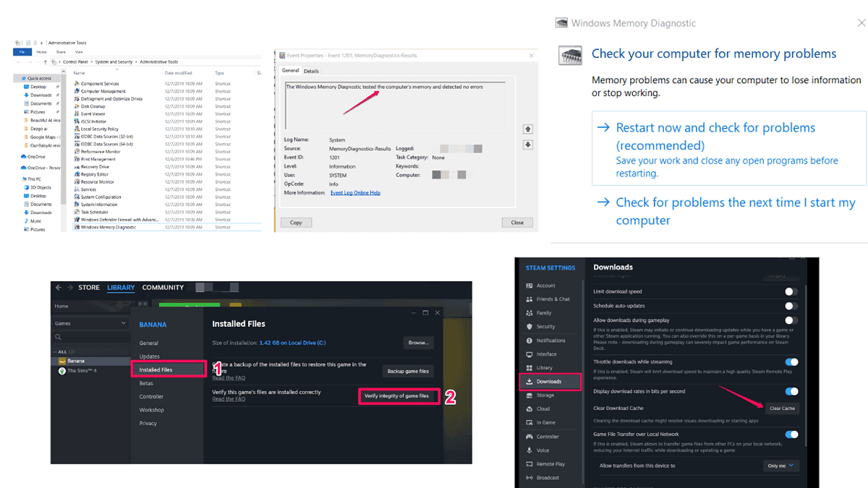Click the Broadcast icon in Steam Settings
The width and height of the screenshot is (868, 488).
coord(529,478)
